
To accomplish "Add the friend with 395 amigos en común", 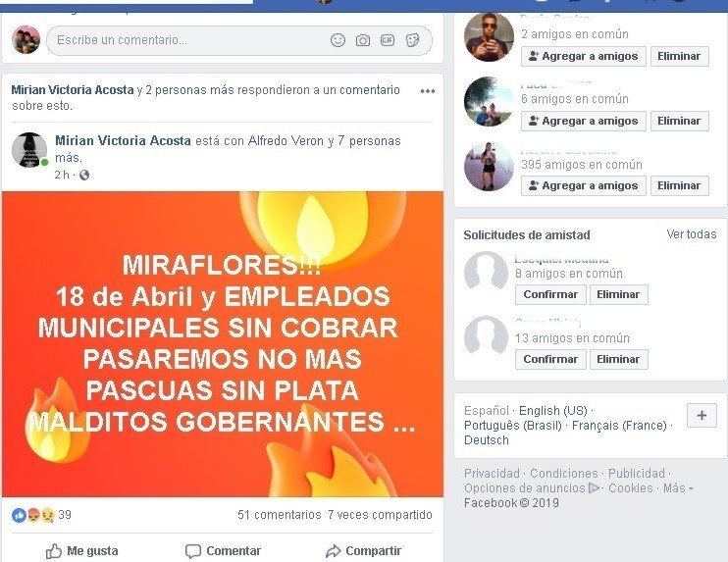I will coord(583,185).
